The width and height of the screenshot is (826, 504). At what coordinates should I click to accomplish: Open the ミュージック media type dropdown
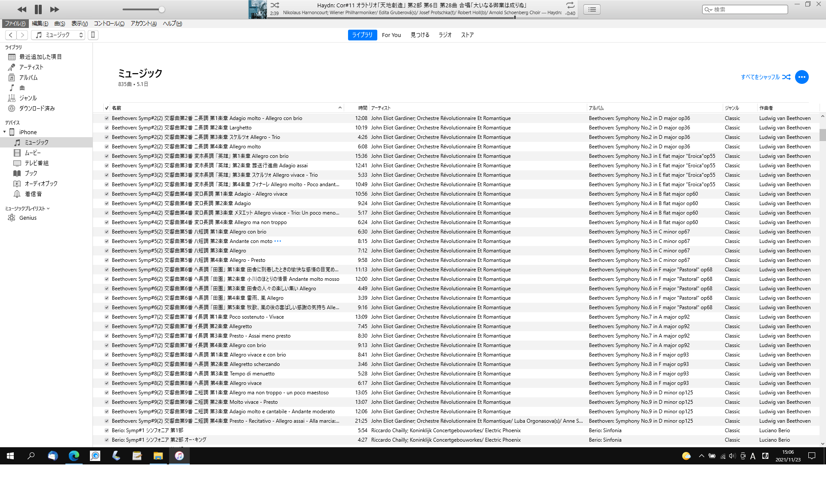59,35
